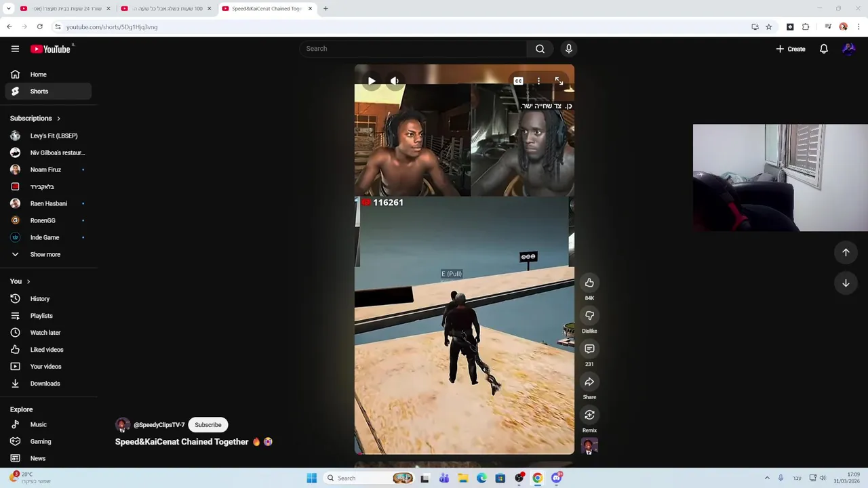Click the taskbar Search box

pos(368,478)
